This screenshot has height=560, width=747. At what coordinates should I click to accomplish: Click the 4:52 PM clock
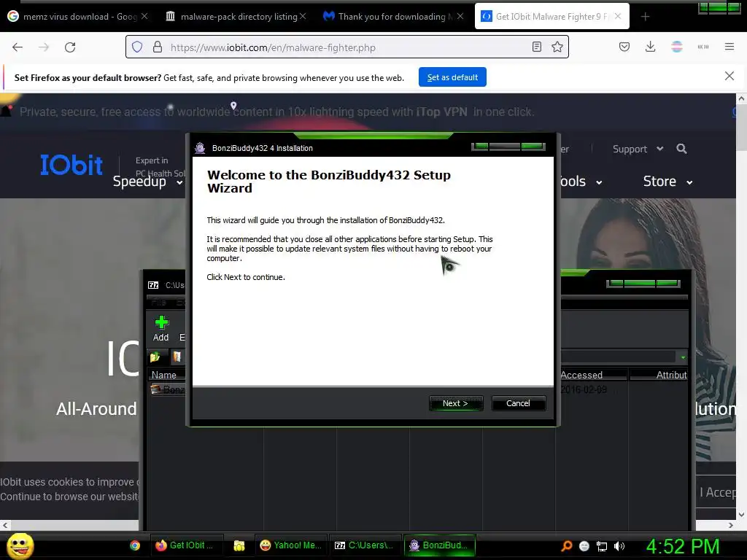(682, 546)
